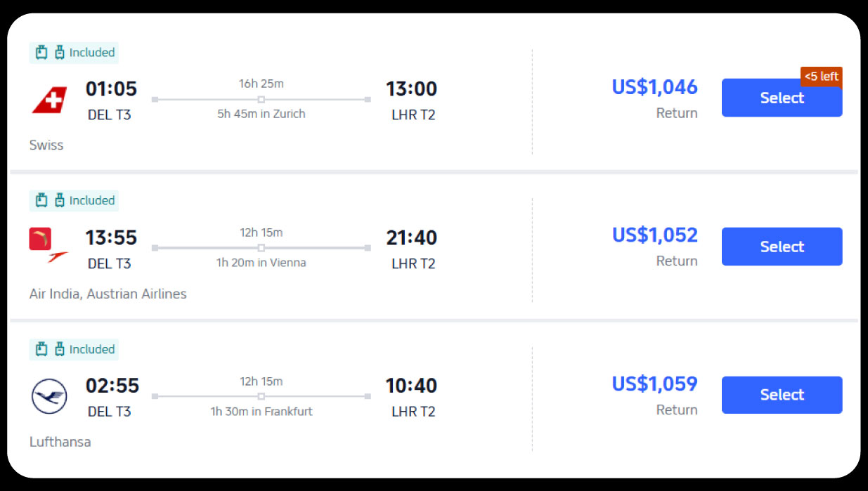The image size is (868, 491).
Task: Open the US$1,046 price details
Action: 654,87
